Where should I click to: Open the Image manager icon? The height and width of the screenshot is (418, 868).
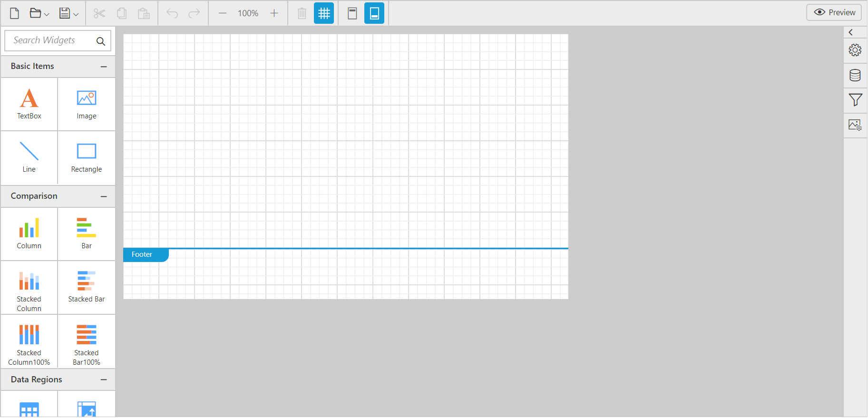click(855, 125)
